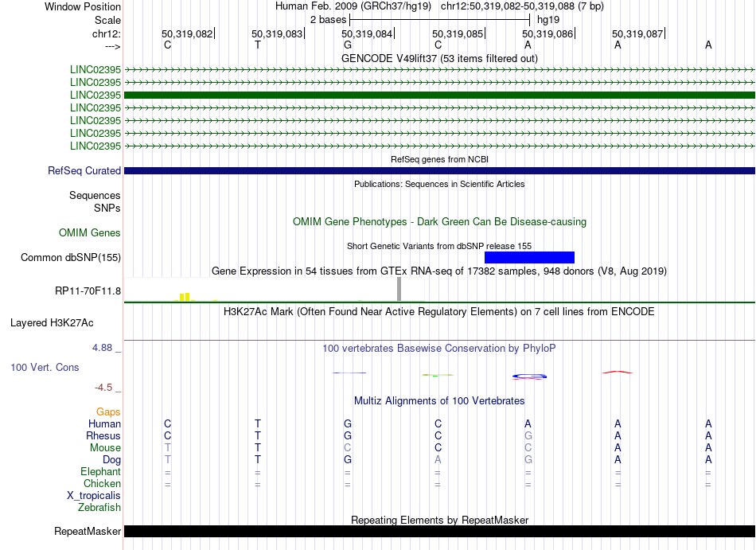
Task: Click the blue oval PhyloP conservation mark
Action: 529,376
